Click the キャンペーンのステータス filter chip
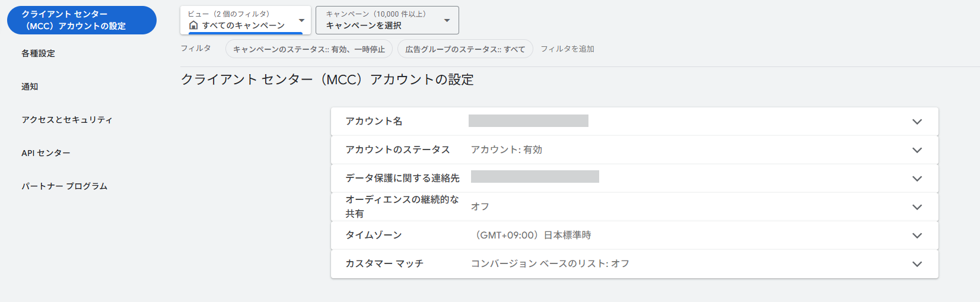Screen dimensions: 980x302 pyautogui.click(x=308, y=49)
